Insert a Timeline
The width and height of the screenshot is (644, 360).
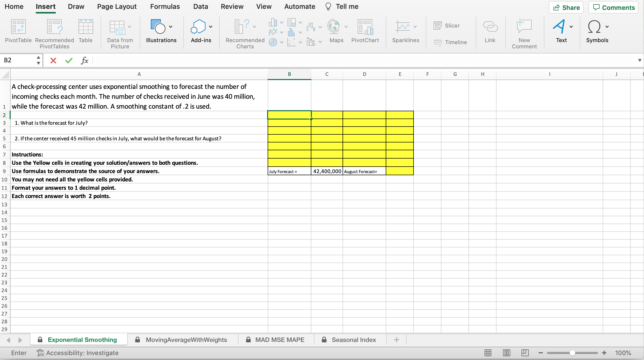(451, 42)
